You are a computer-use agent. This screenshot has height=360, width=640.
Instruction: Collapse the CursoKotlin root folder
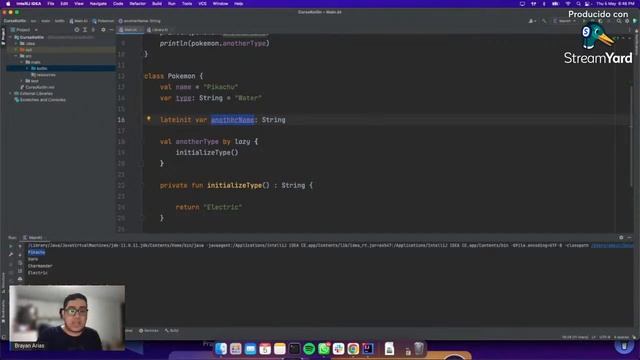click(11, 37)
